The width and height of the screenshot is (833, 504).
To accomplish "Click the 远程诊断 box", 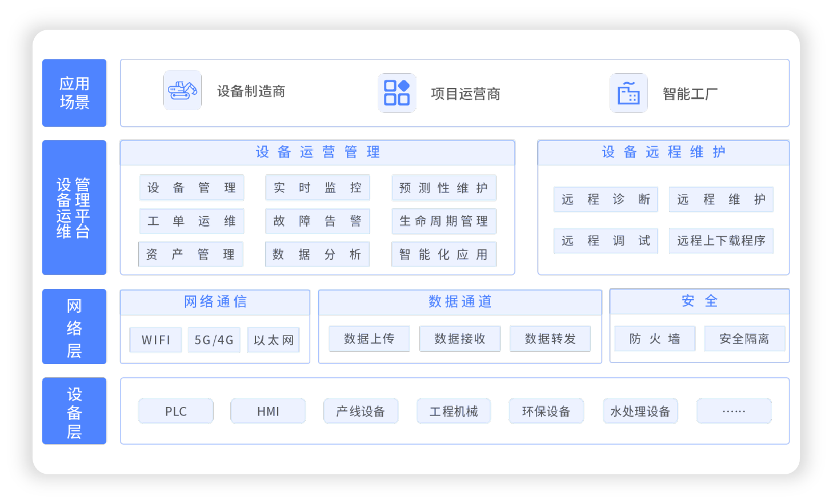I will click(606, 200).
